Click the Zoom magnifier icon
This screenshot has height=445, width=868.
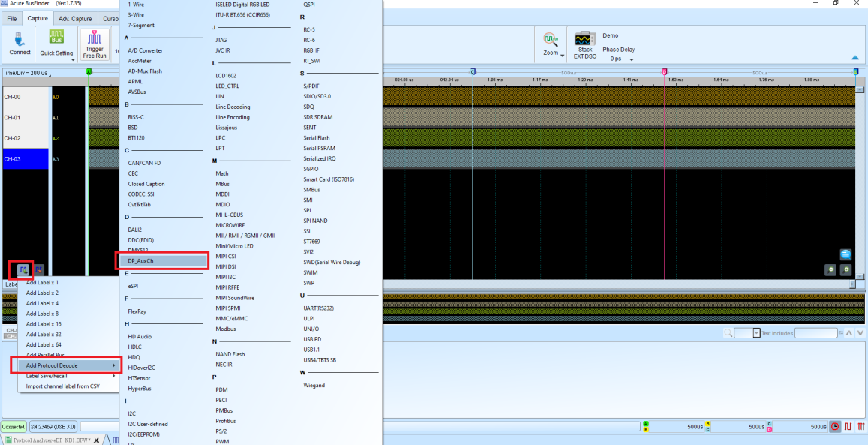coord(550,40)
